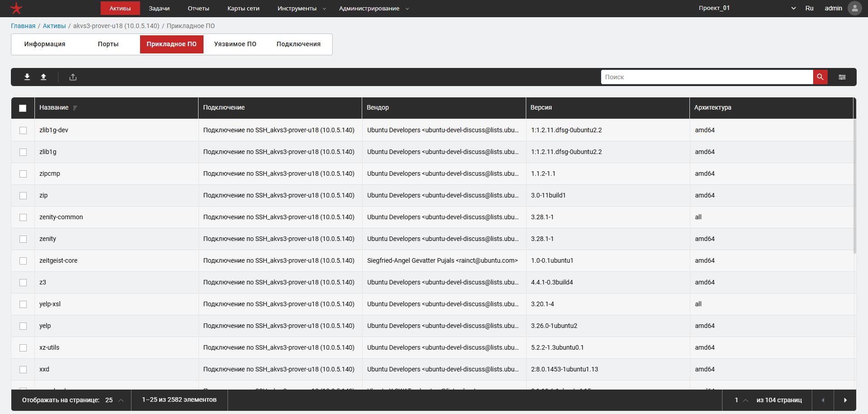The height and width of the screenshot is (414, 868).
Task: Expand the Инструменты dropdown menu
Action: coord(301,8)
